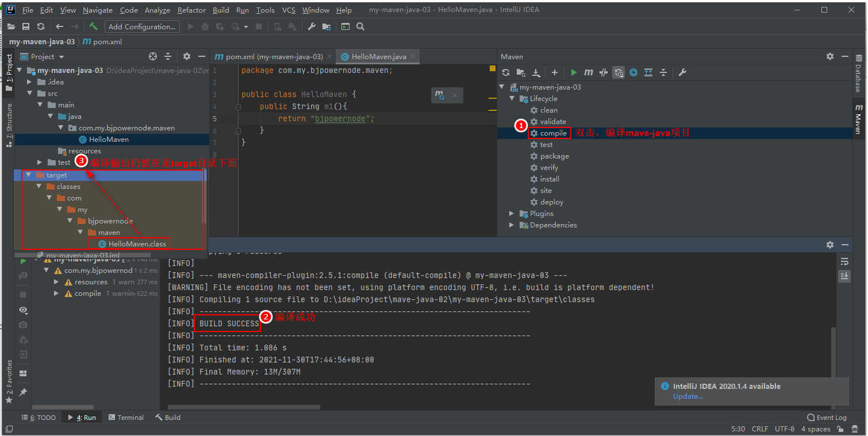Open the Navigate menu
The image size is (868, 436).
point(97,10)
